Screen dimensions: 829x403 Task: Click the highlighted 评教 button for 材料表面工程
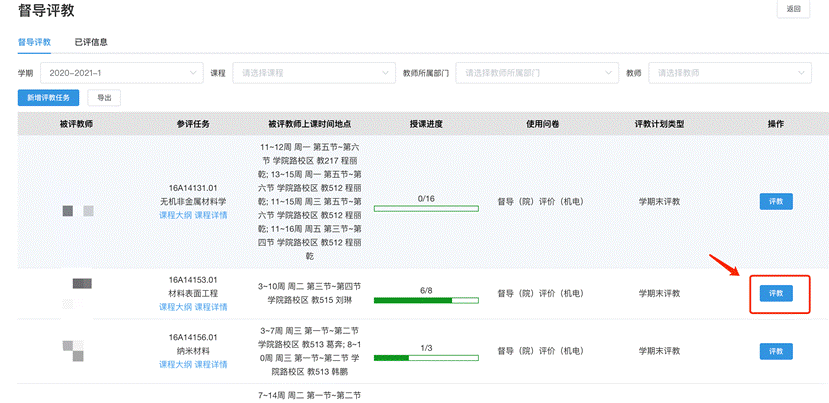pyautogui.click(x=776, y=293)
